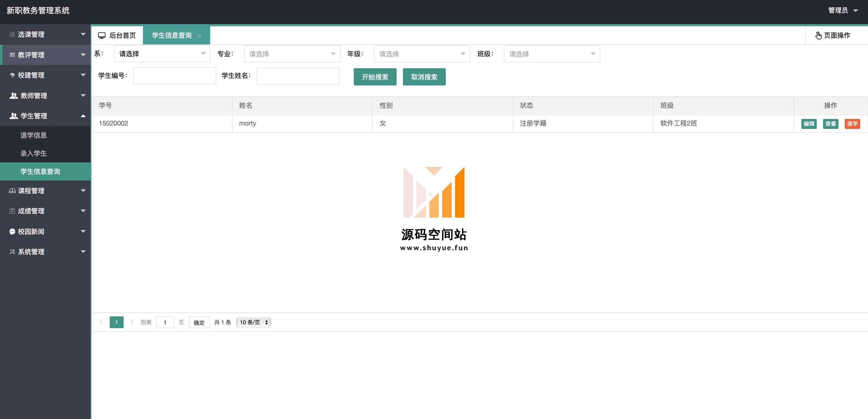Open the 年级 grade dropdown

coord(422,54)
